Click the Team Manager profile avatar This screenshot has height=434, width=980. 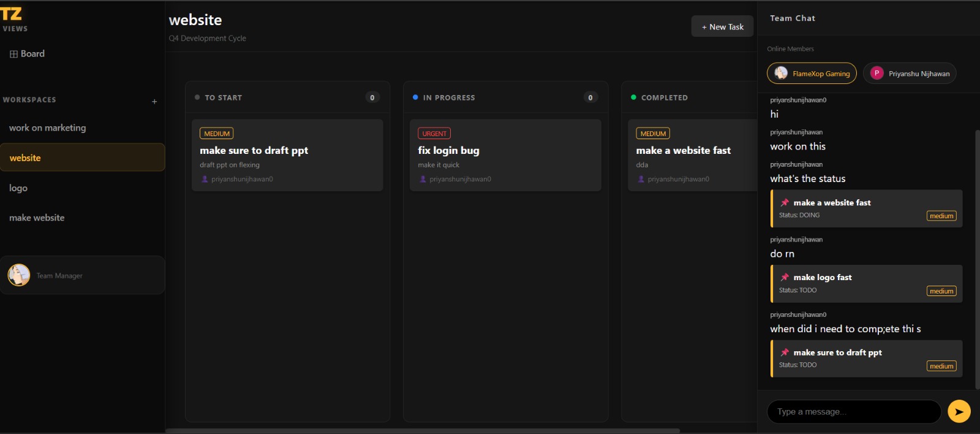tap(19, 275)
